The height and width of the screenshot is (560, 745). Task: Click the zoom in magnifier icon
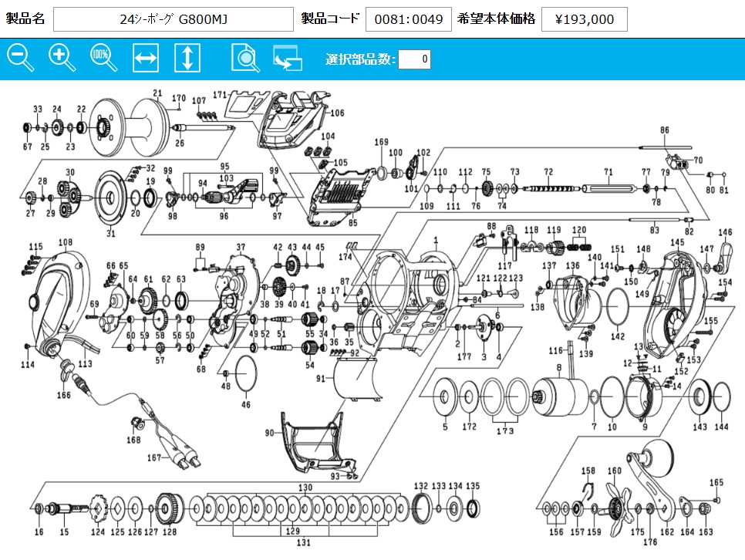[61, 57]
